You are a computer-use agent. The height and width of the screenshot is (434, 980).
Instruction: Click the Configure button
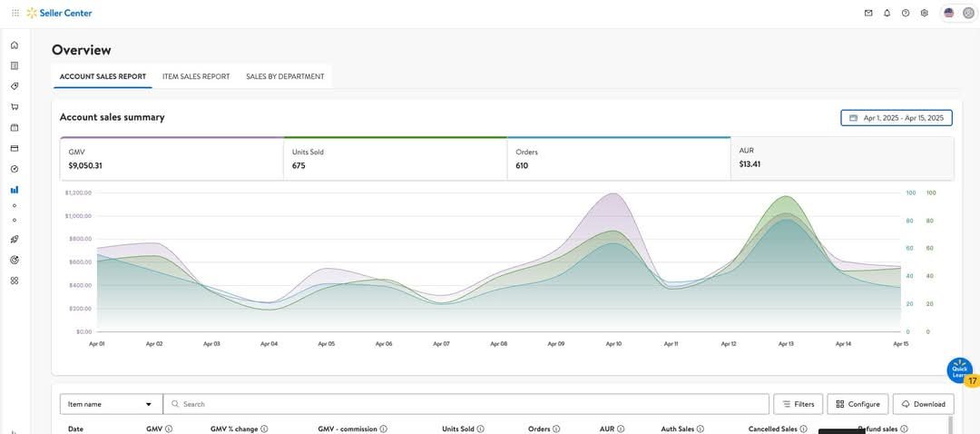857,404
